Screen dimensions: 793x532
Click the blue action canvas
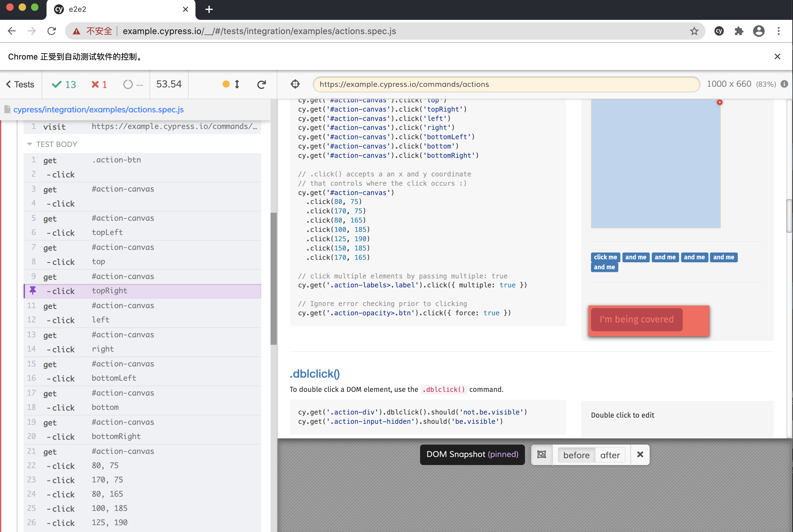point(656,163)
